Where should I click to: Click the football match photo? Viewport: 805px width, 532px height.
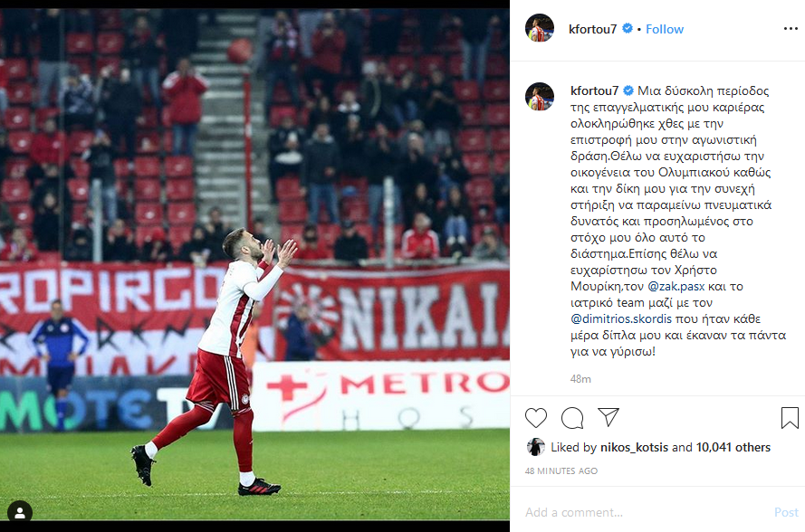[254, 265]
